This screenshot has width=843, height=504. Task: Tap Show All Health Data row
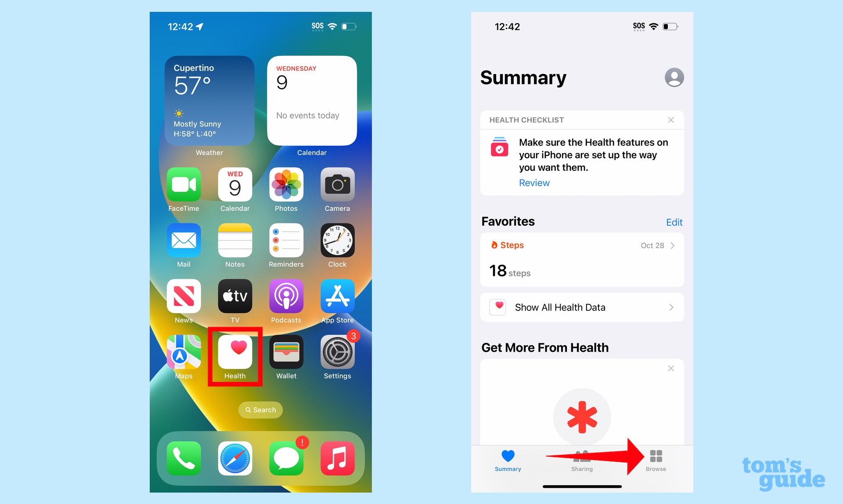[581, 306]
